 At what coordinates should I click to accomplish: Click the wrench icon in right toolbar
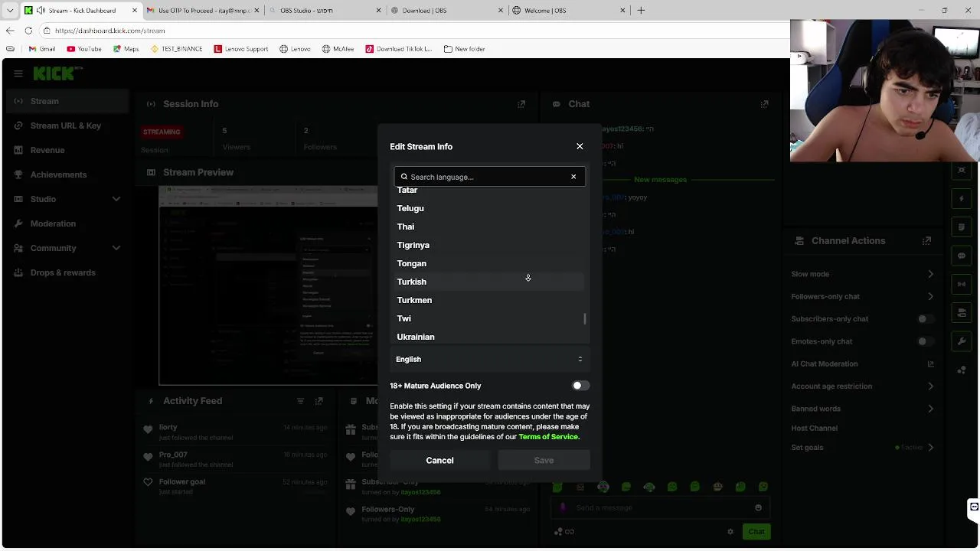(x=962, y=341)
